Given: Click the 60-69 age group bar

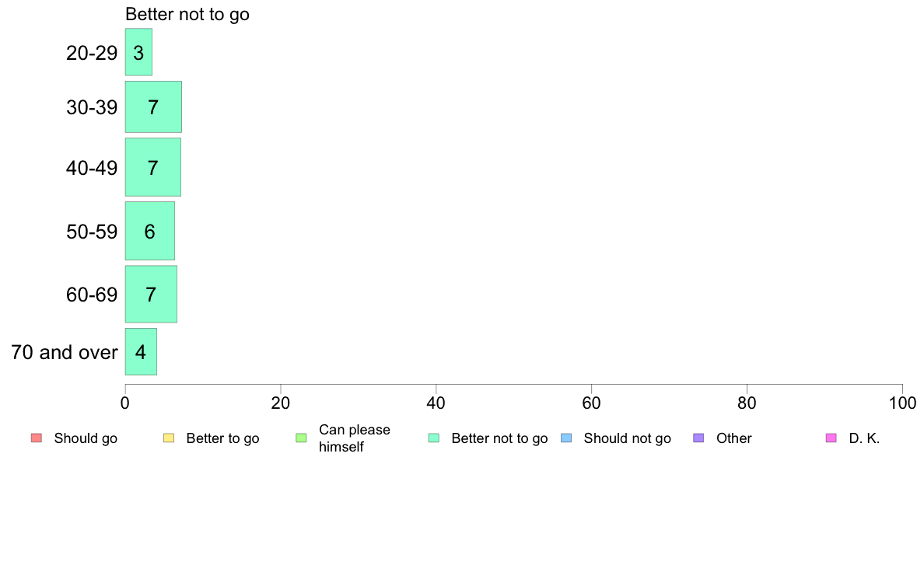Looking at the screenshot, I should [151, 294].
